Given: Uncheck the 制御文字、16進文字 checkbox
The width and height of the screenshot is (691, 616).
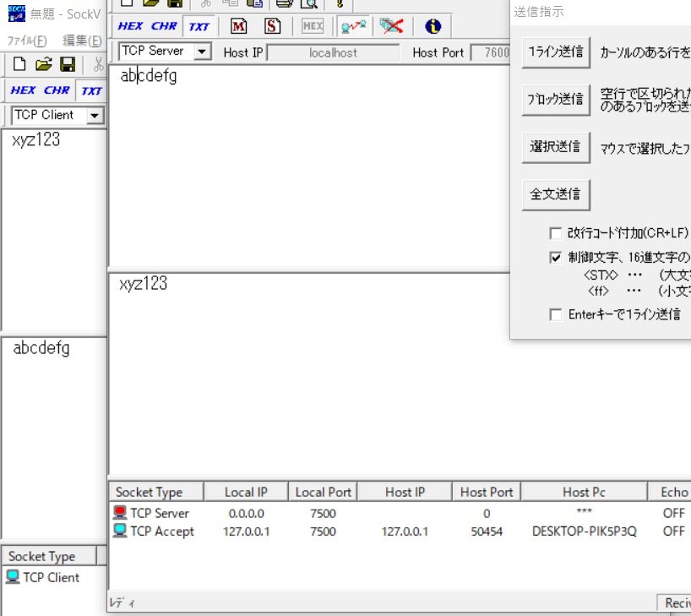Looking at the screenshot, I should tap(556, 257).
